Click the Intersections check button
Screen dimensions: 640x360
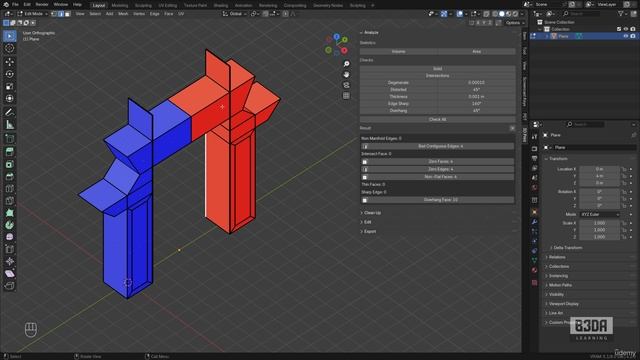tap(437, 76)
